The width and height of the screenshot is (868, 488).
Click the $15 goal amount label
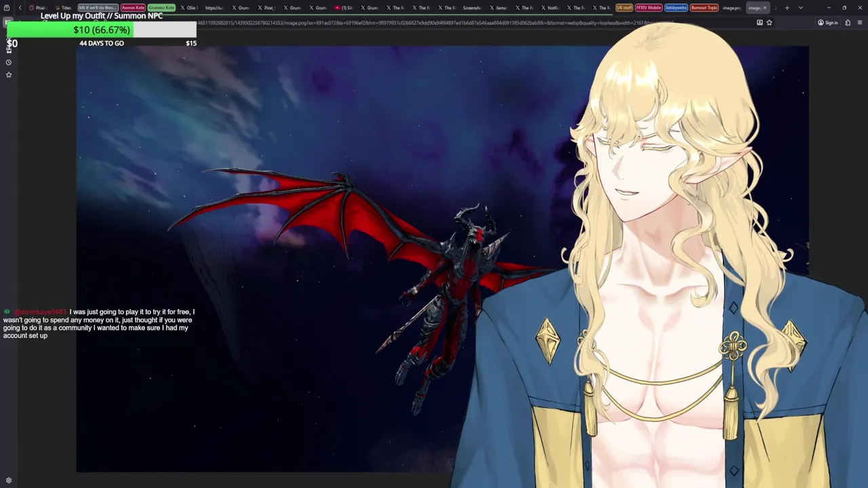[x=191, y=43]
